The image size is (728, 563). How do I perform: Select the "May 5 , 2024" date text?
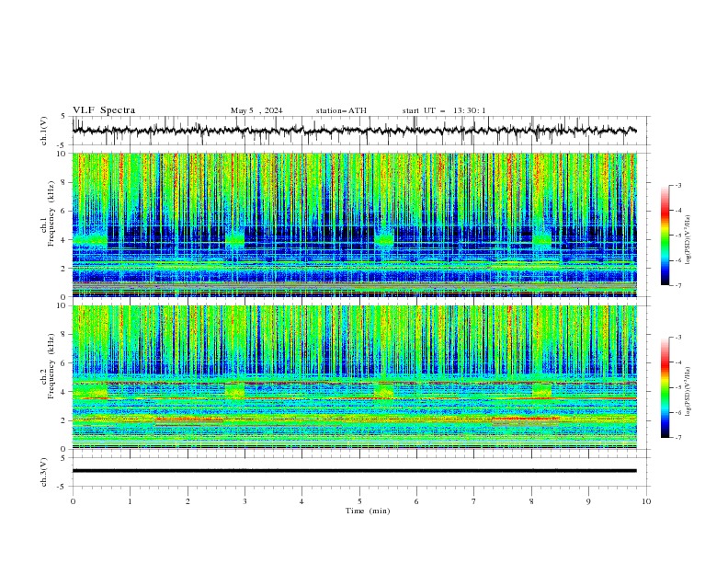[x=256, y=110]
